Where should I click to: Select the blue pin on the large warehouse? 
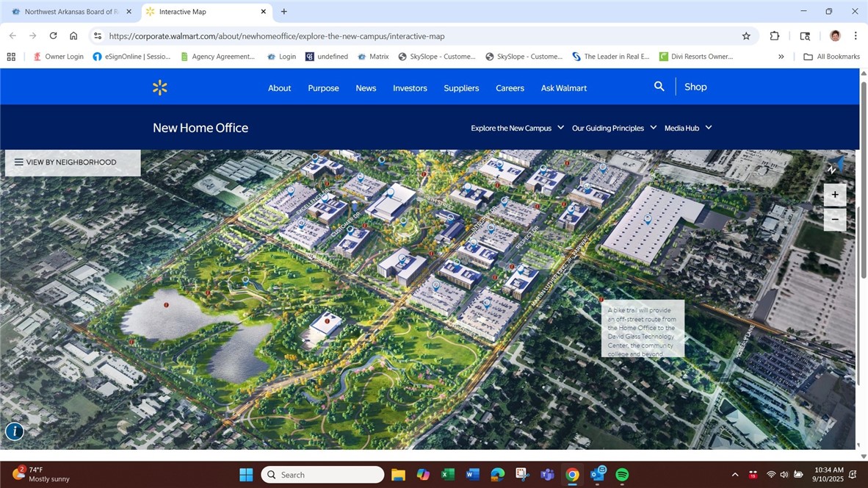tap(648, 218)
